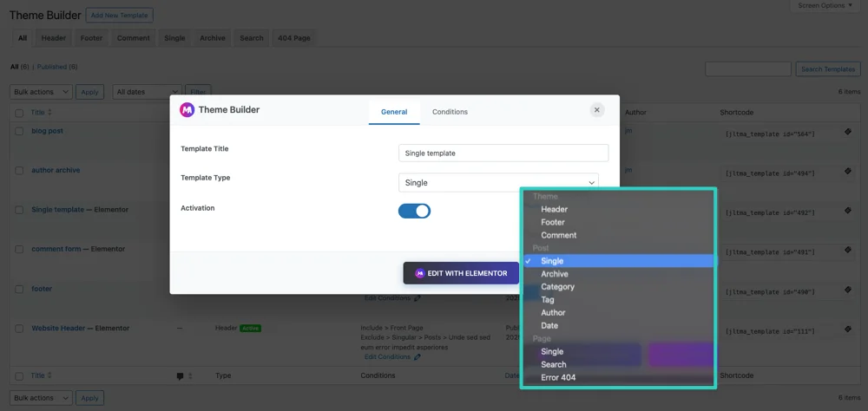Image resolution: width=868 pixels, height=411 pixels.
Task: Check the select-all checkbox in table footer
Action: [19, 376]
